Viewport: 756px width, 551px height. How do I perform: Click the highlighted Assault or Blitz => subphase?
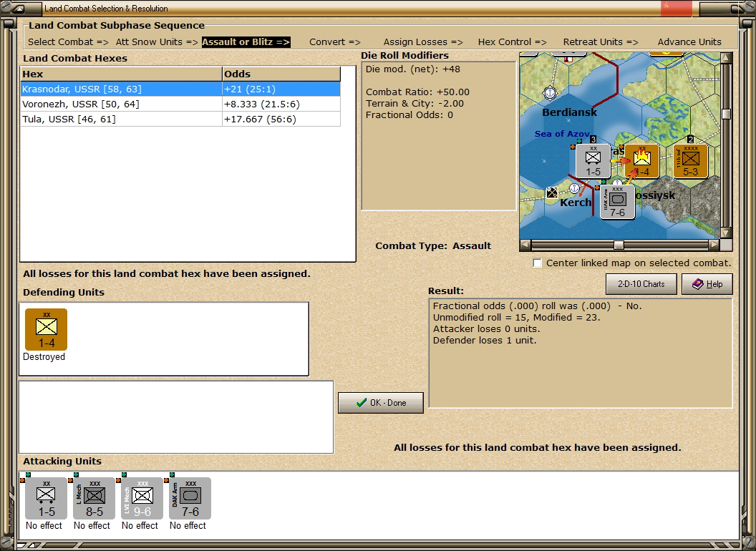point(246,42)
